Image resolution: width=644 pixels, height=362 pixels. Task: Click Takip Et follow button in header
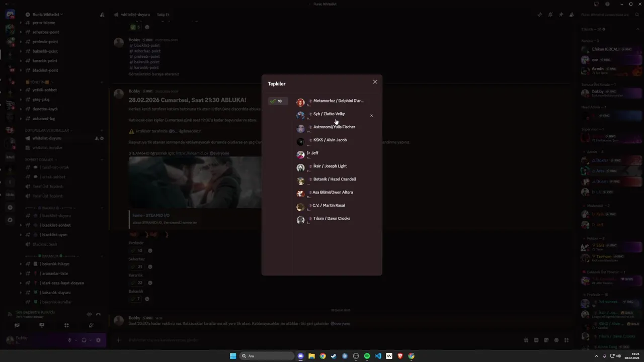pos(163,15)
